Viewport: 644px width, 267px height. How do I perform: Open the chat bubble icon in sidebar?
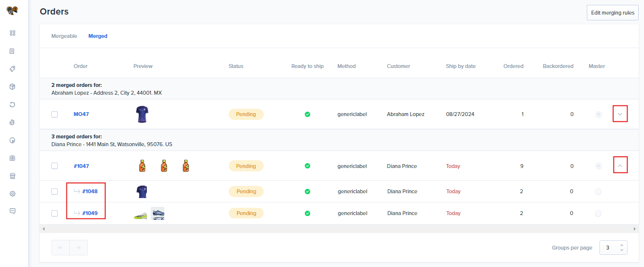(x=13, y=211)
